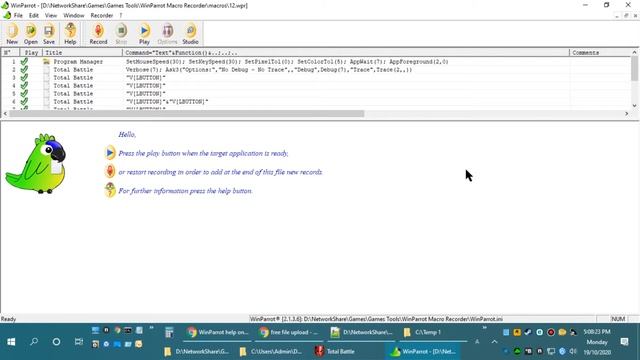Toggle play checkmark for row 5
Image resolution: width=640 pixels, height=360 pixels.
[24, 93]
